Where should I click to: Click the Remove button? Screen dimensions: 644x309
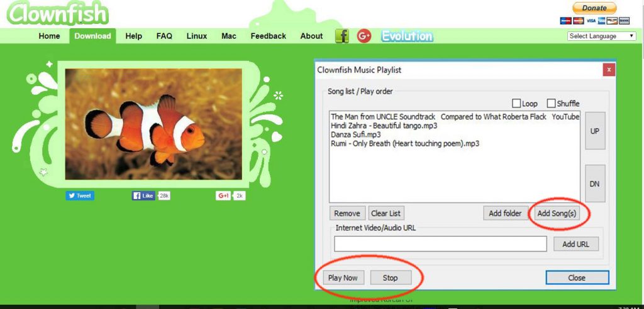coord(347,214)
